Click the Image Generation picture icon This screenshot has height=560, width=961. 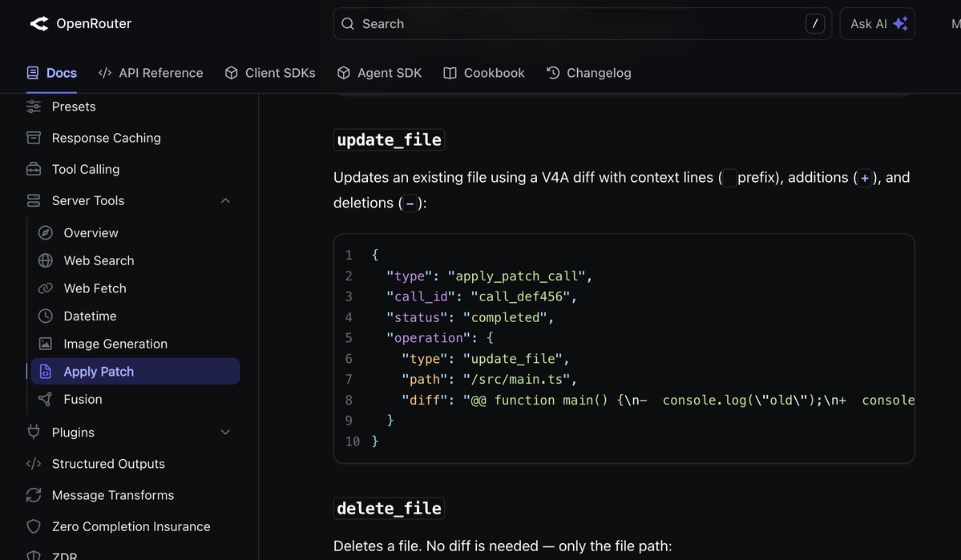pyautogui.click(x=46, y=344)
